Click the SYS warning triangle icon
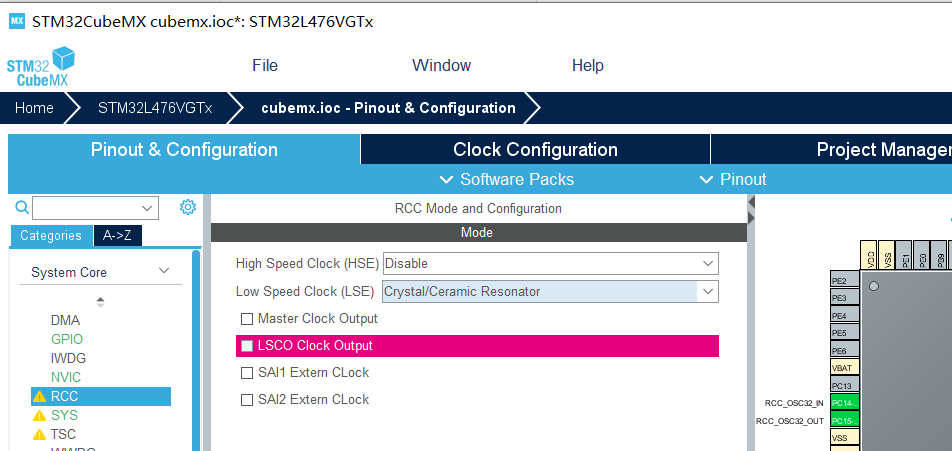This screenshot has width=952, height=451. (39, 416)
